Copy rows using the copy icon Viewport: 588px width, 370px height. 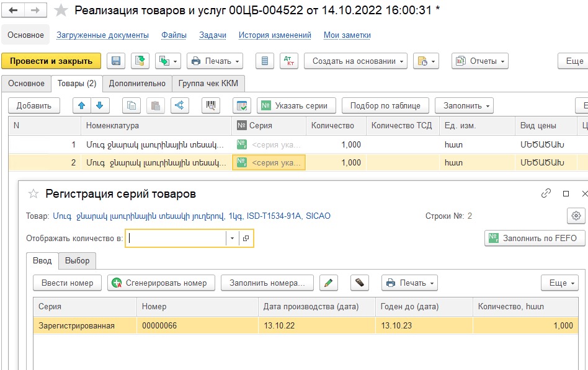coord(131,106)
